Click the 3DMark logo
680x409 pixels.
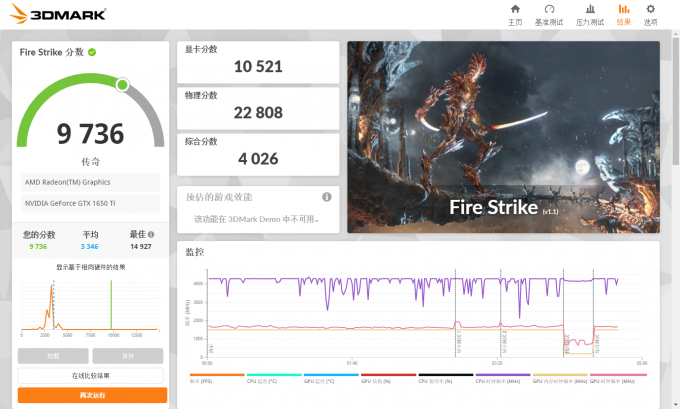click(58, 14)
